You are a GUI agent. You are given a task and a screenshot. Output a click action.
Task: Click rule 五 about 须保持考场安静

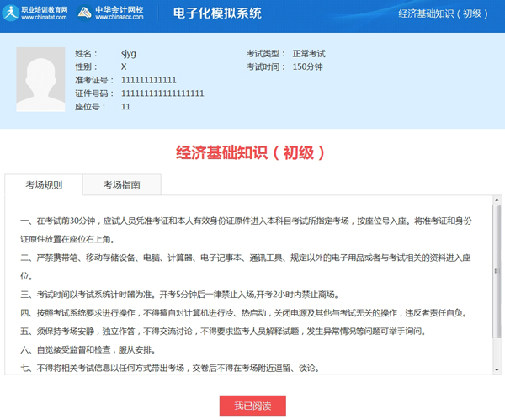click(x=223, y=331)
